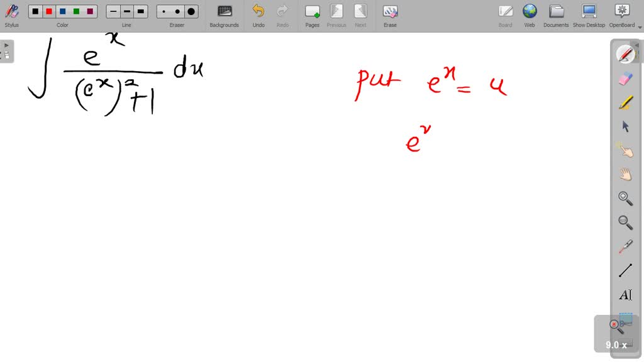Toggle the medium line width
Screen dimensions: 644x362
[126, 11]
